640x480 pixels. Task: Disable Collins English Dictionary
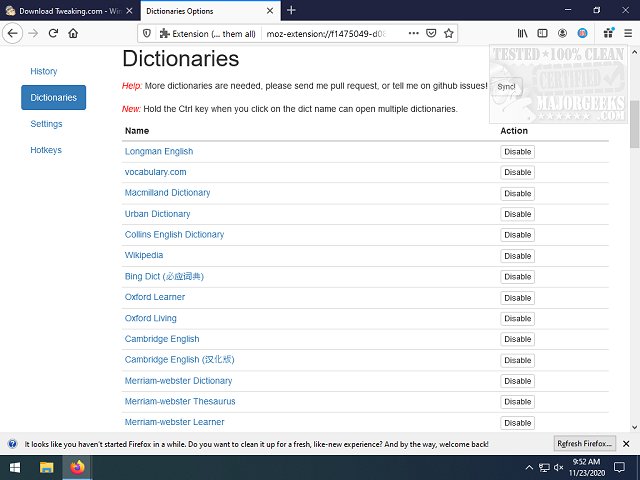pos(518,235)
